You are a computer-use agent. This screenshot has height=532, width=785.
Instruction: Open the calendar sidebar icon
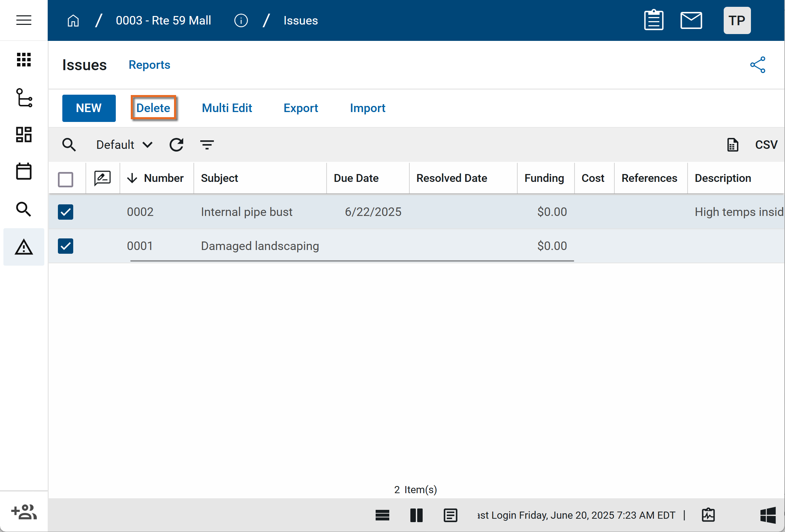(23, 171)
